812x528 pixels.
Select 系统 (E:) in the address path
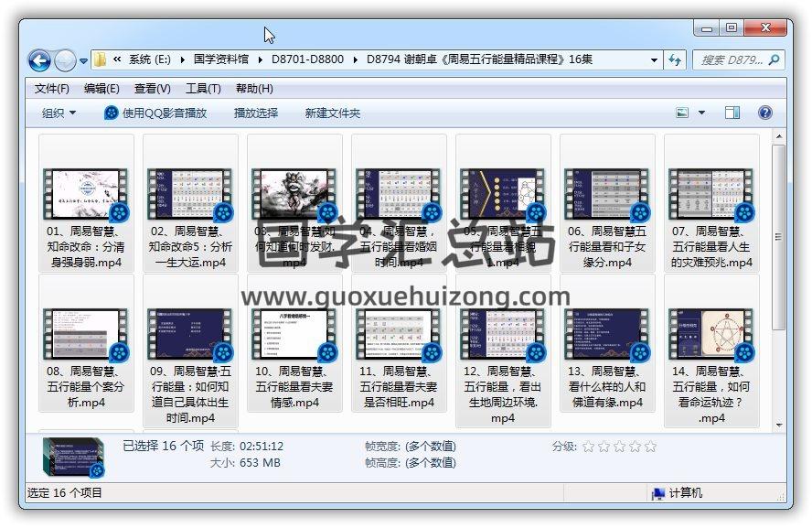coord(150,59)
